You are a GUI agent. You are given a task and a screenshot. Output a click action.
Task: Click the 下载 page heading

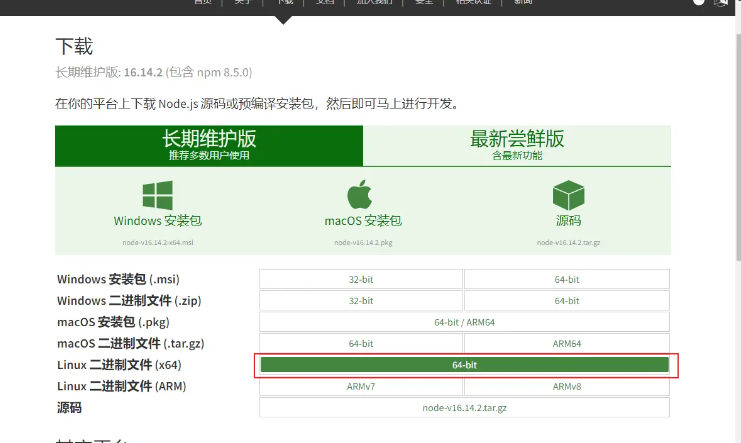(x=74, y=46)
